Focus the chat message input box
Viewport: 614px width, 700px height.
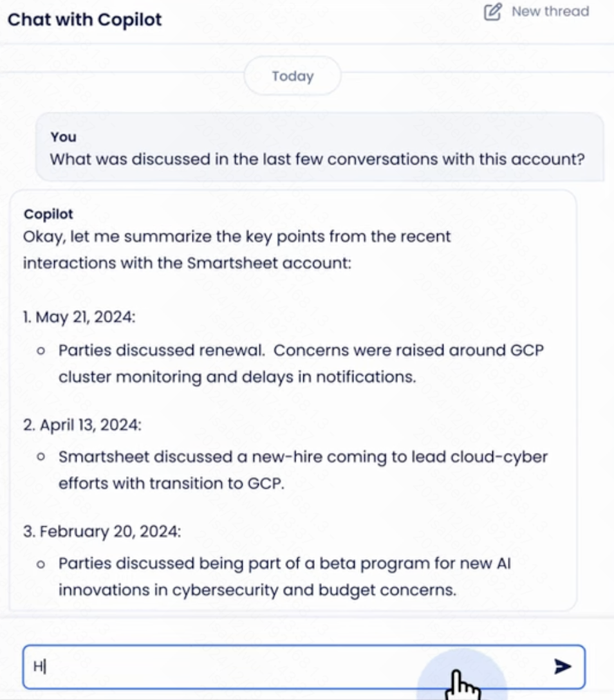[304, 667]
